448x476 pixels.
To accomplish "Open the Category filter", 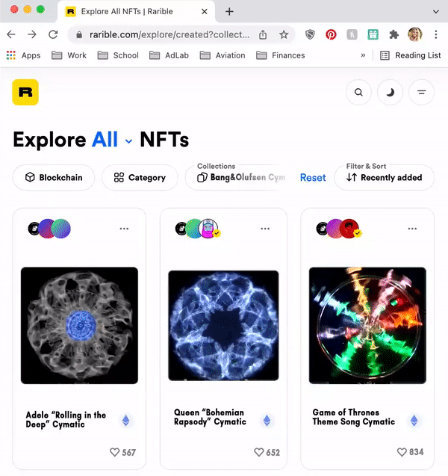I will tap(140, 177).
